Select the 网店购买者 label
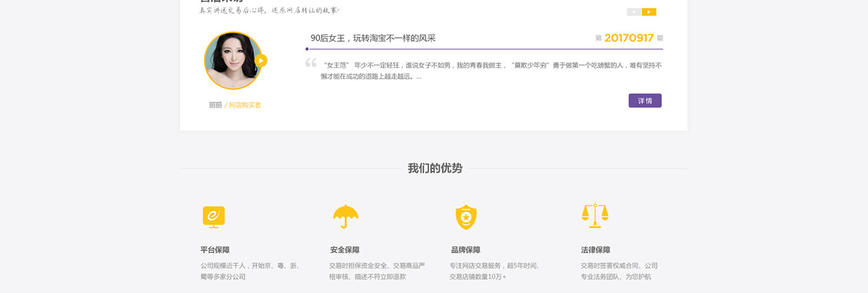The height and width of the screenshot is (293, 868). coord(245,105)
